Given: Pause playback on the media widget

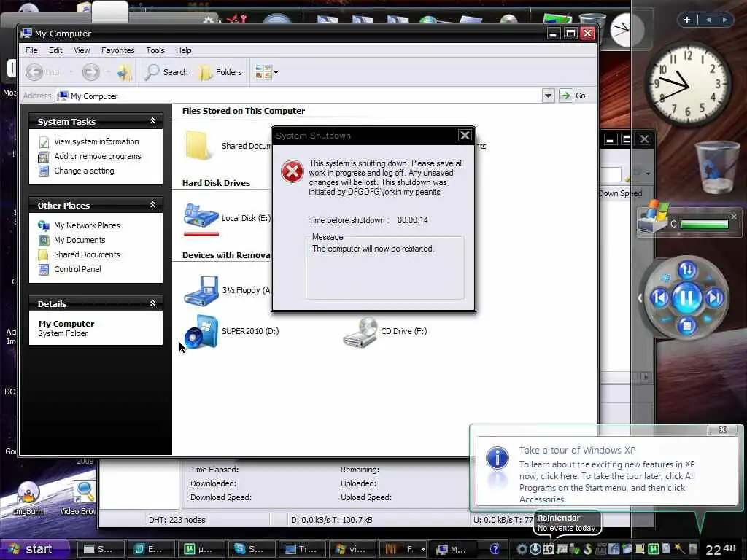Looking at the screenshot, I should 686,298.
